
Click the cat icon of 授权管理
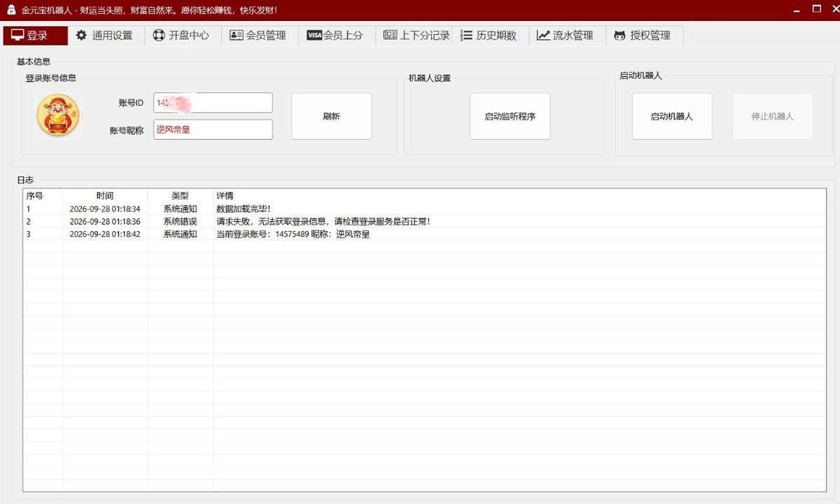coord(619,35)
